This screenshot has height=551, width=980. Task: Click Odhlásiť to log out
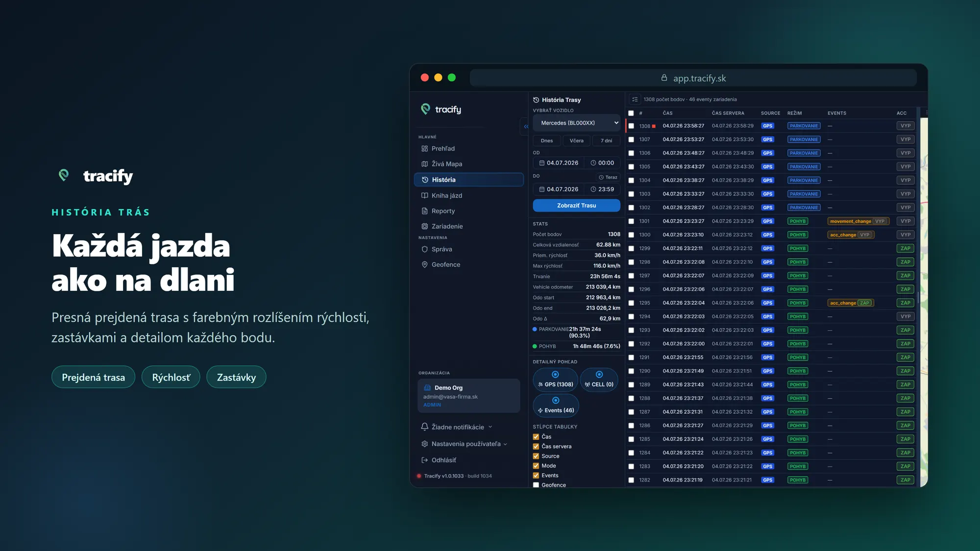[439, 460]
